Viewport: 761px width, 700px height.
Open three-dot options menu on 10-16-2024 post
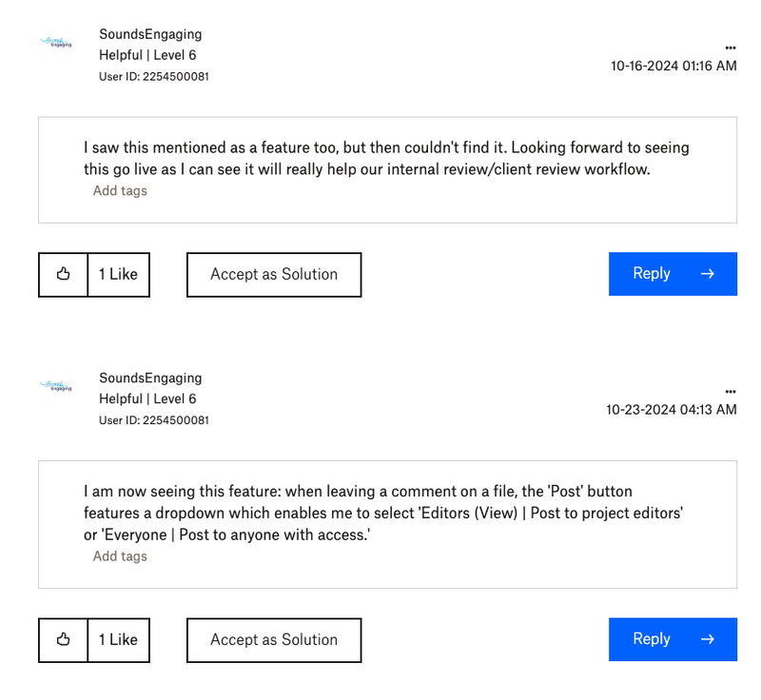click(x=730, y=48)
